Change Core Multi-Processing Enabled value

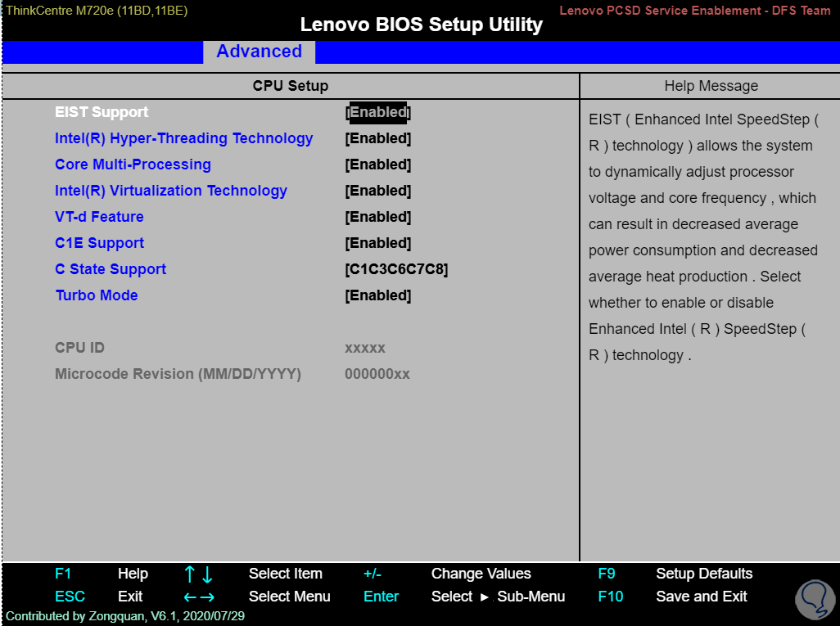378,164
